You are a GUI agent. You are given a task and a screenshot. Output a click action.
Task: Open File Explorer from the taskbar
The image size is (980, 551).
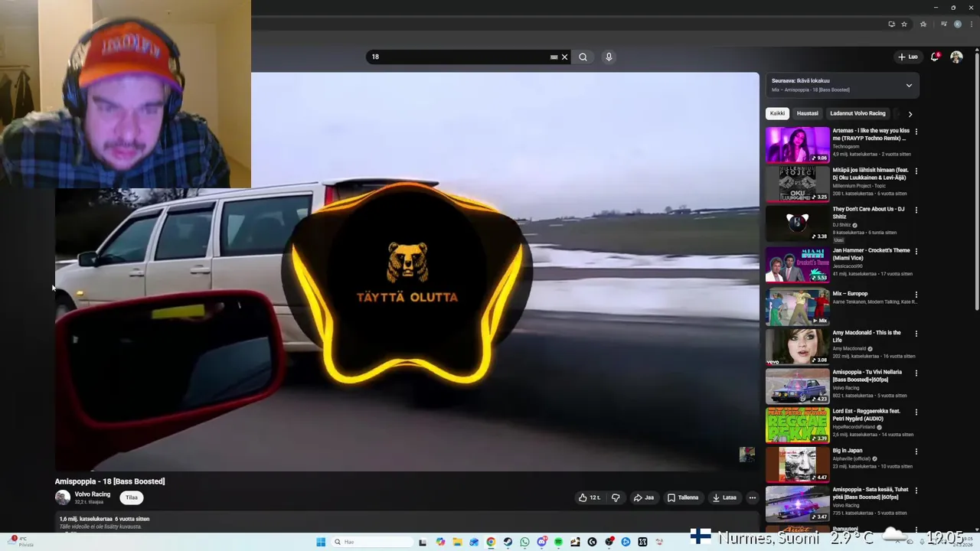coord(457,542)
